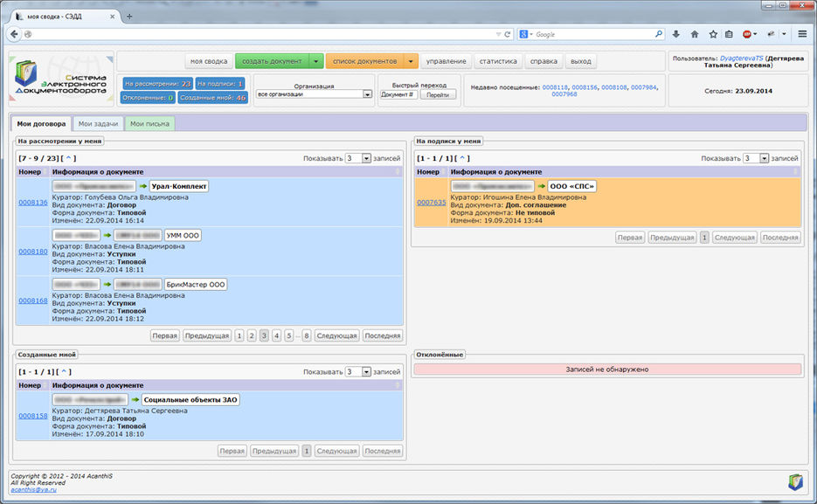Click "Предыдущая" under "Созданные мной" list
The image size is (817, 504).
click(x=274, y=451)
